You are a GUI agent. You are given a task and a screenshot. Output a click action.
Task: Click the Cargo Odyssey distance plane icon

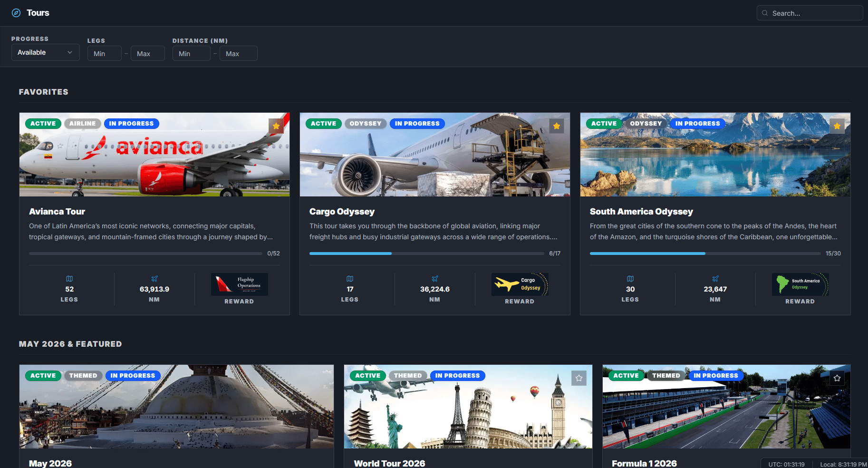(435, 279)
